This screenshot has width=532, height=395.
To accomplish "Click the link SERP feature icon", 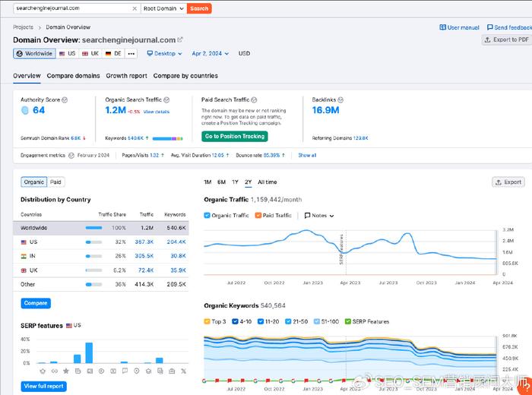I will [54, 371].
